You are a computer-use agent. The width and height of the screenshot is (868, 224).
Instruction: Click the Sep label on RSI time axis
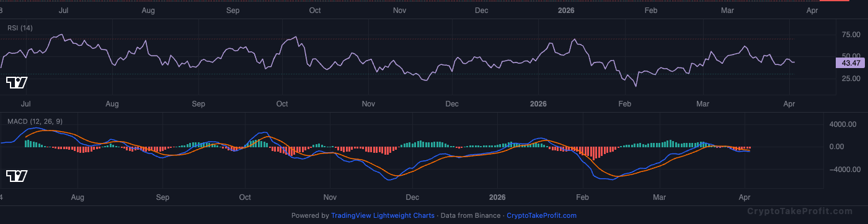[x=198, y=104]
